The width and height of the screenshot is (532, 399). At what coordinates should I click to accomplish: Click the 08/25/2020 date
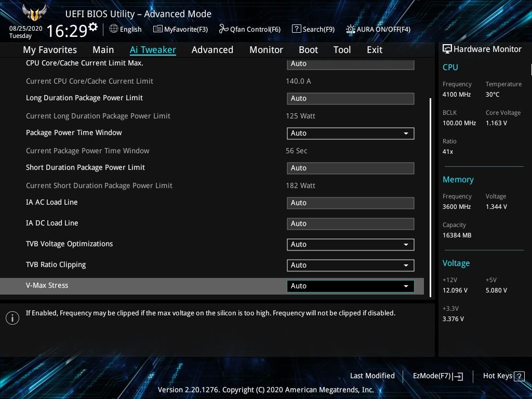tap(25, 29)
